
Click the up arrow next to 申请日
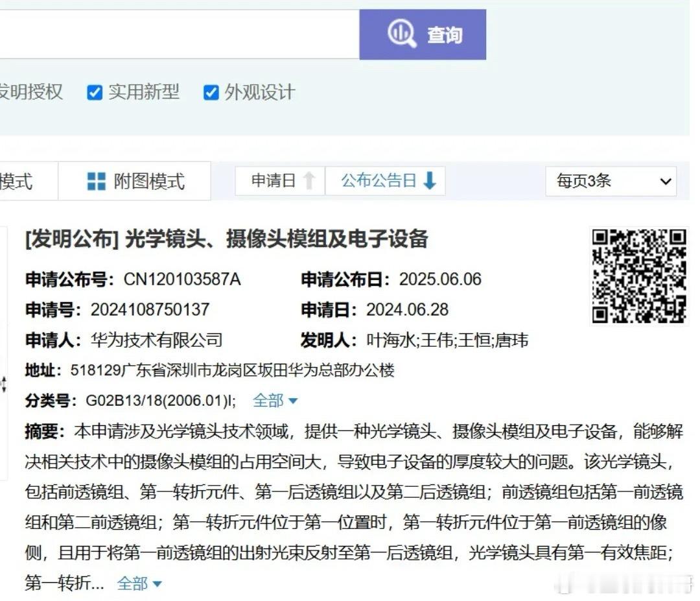pos(309,181)
